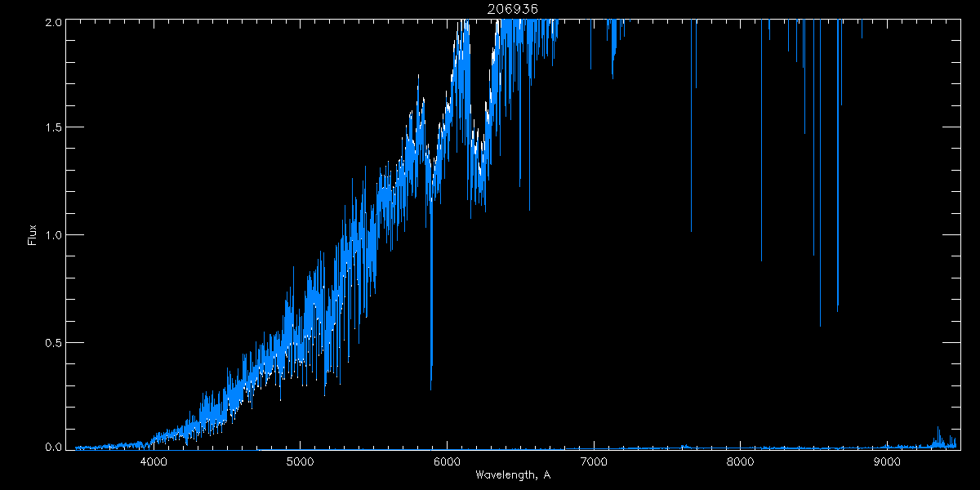Click the 6000 wavelength tick label
This screenshot has width=980, height=490.
click(448, 461)
